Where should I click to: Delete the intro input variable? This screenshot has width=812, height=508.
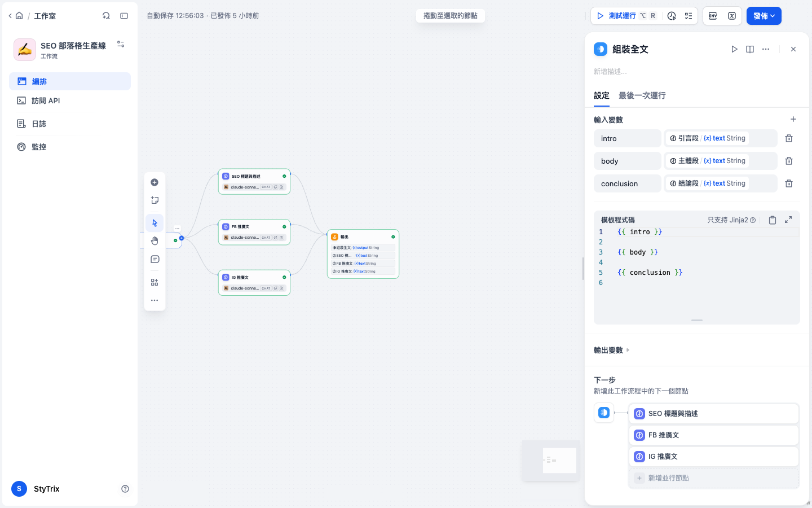(x=789, y=138)
